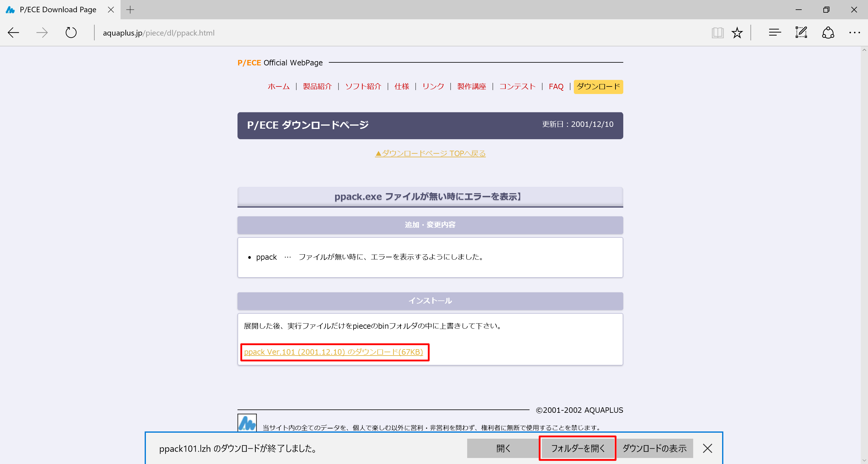Viewport: 868px width, 464px height.
Task: Open the 製作講座 navigation link
Action: [x=471, y=86]
